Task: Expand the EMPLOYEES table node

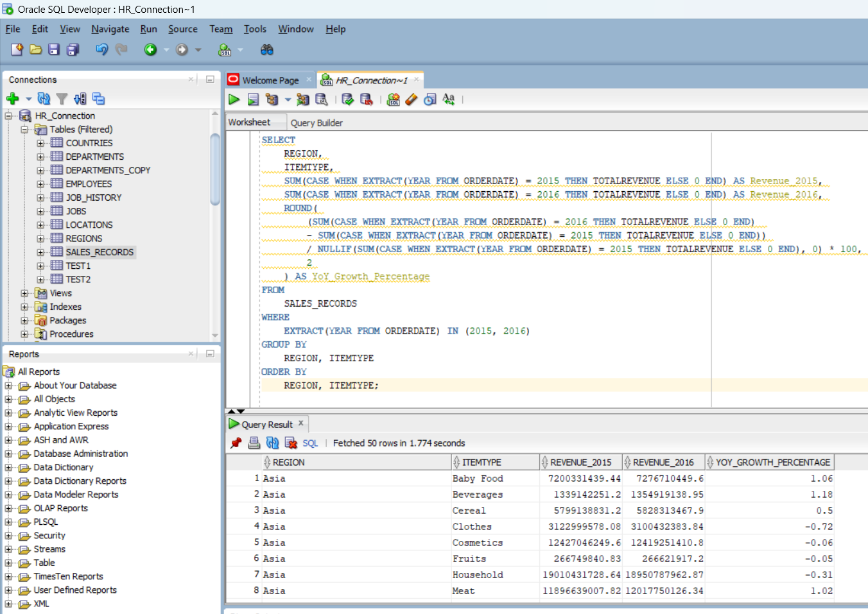Action: (40, 183)
